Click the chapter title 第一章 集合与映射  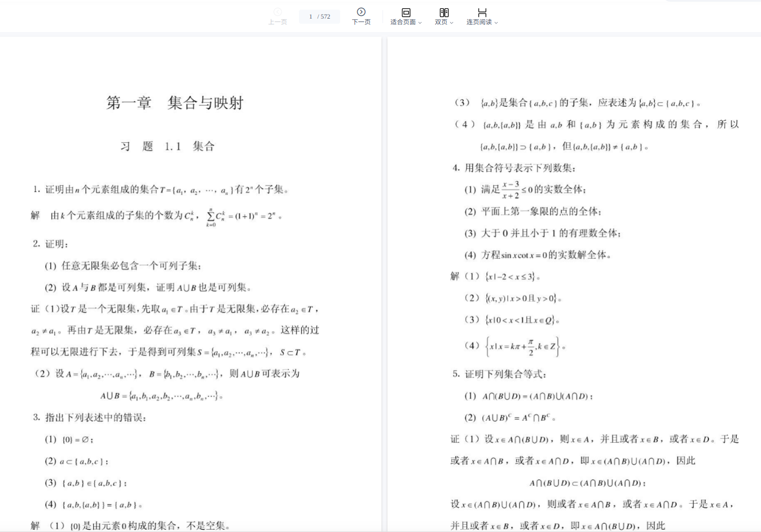pos(175,103)
